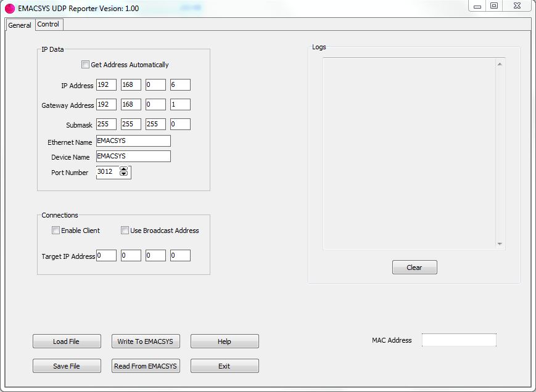Screen dimensions: 536x392
Task: Click the Exit button
Action: click(x=225, y=366)
